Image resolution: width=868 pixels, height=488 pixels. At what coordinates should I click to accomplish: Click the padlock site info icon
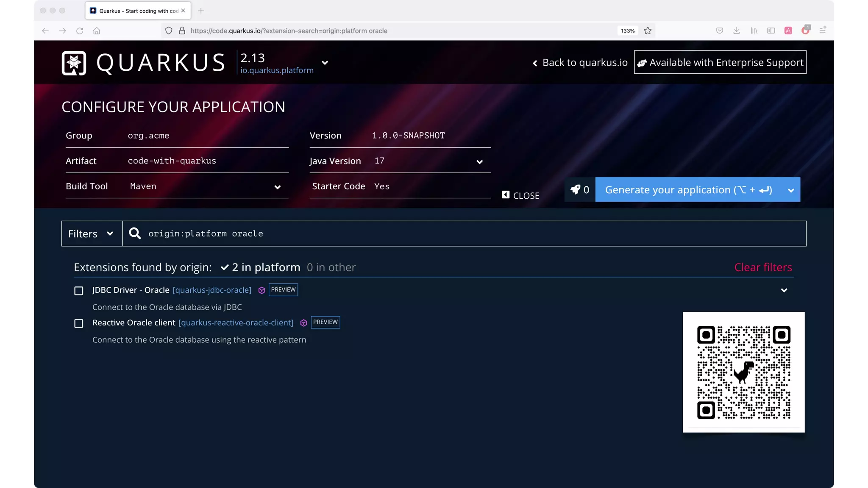(182, 31)
